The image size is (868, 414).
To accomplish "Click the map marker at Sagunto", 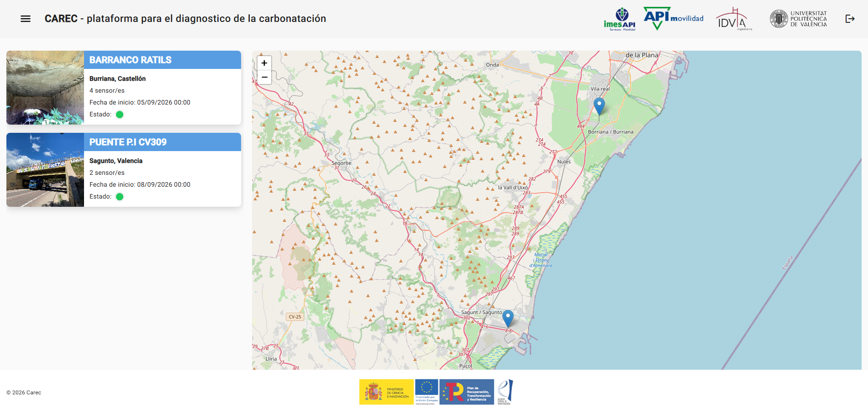I will 508,318.
